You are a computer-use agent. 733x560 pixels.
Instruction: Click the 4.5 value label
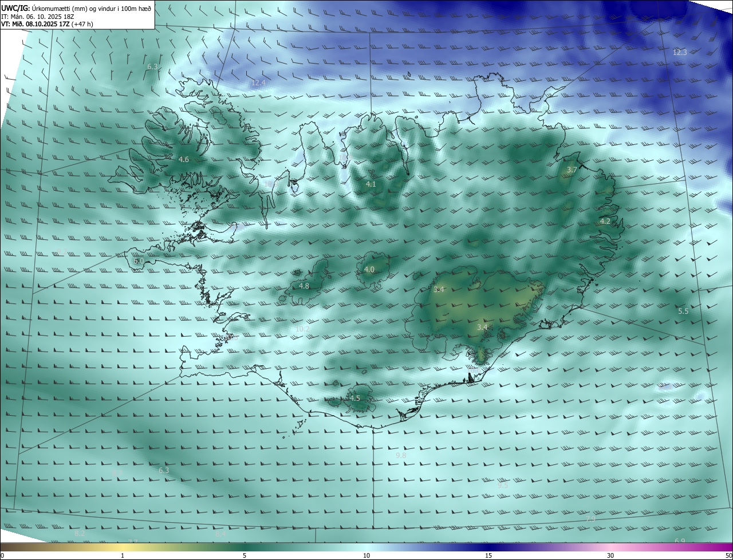355,398
